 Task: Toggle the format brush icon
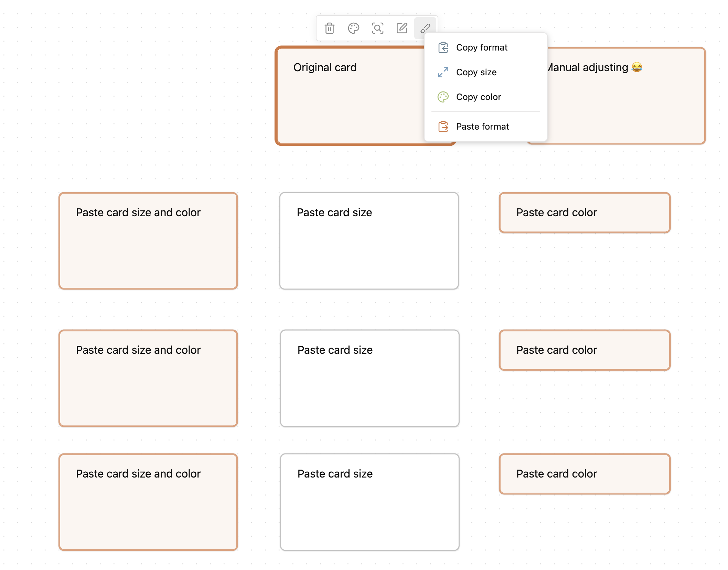[425, 28]
